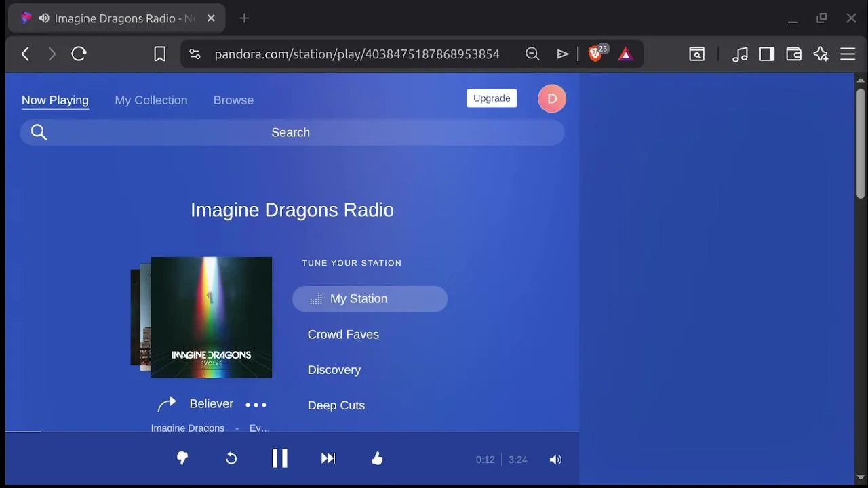Click the share/send arrow in address bar

563,54
